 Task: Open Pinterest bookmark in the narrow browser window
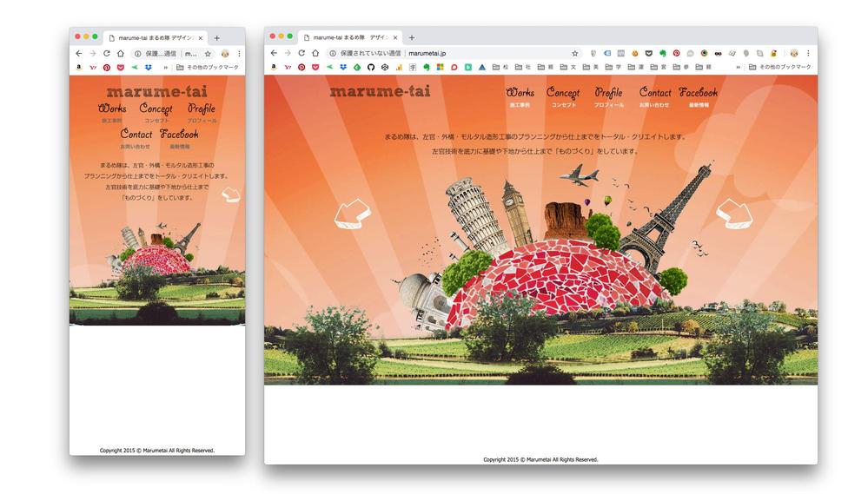coord(106,68)
